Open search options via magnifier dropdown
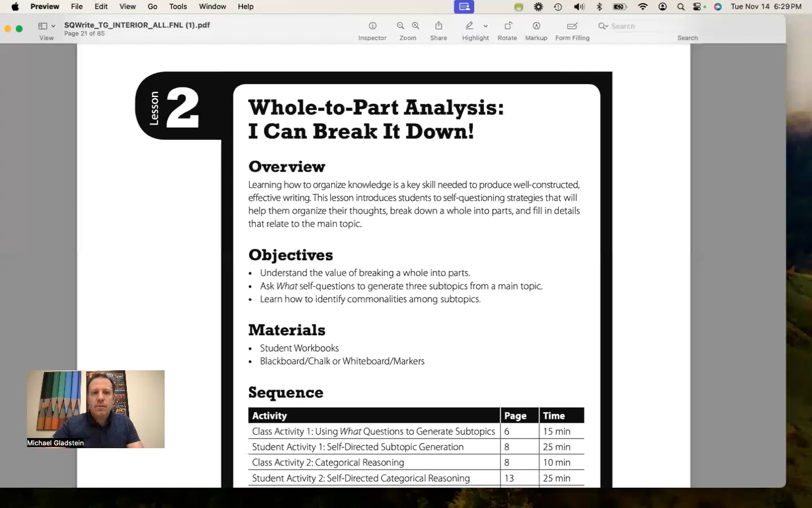 click(x=602, y=26)
